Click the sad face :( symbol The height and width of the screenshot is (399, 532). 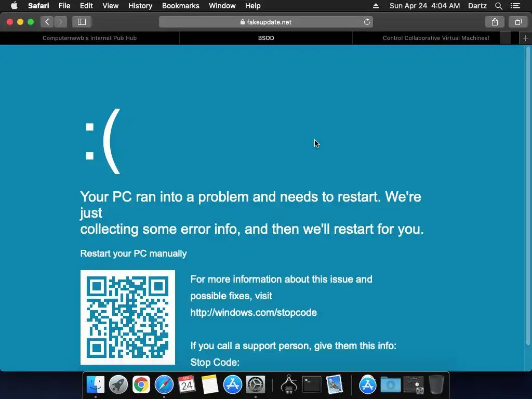click(102, 141)
